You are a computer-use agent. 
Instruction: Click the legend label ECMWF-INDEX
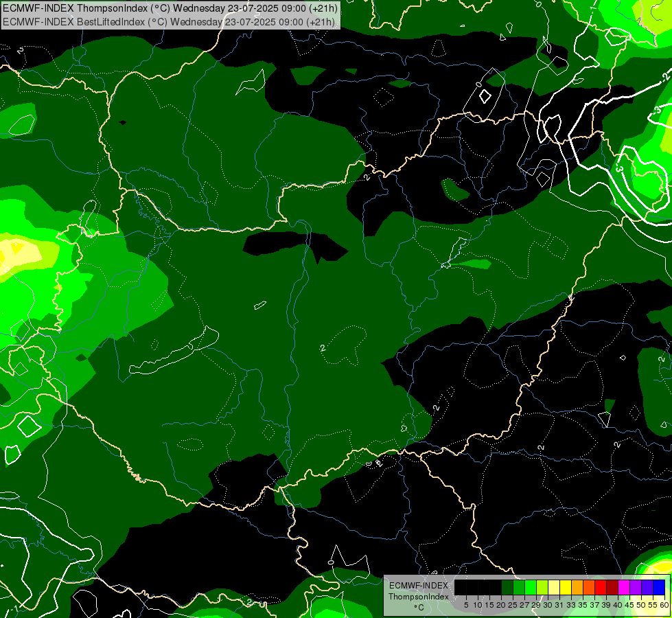pos(418,586)
